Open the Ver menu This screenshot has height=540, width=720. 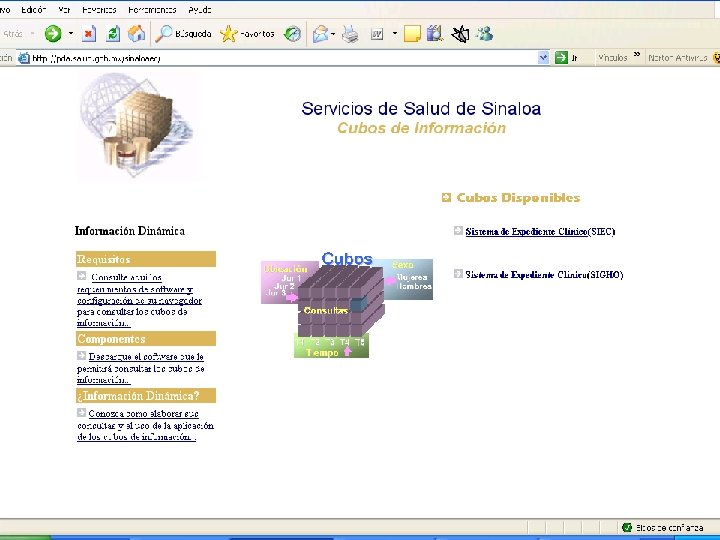coord(64,10)
